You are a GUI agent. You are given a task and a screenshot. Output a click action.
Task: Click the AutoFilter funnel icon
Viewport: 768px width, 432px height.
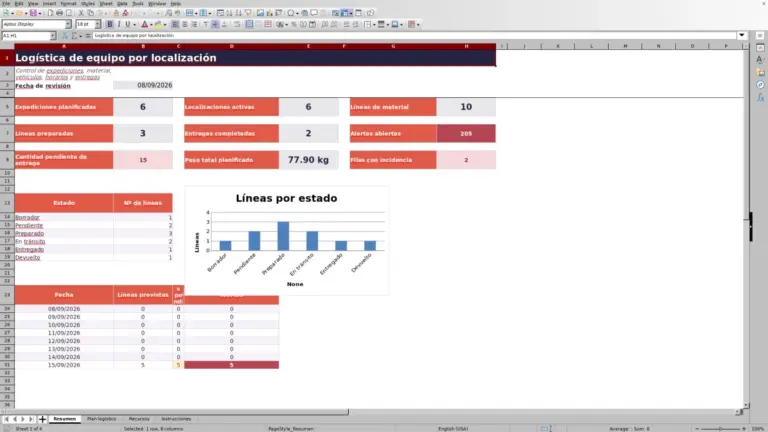tap(248, 13)
